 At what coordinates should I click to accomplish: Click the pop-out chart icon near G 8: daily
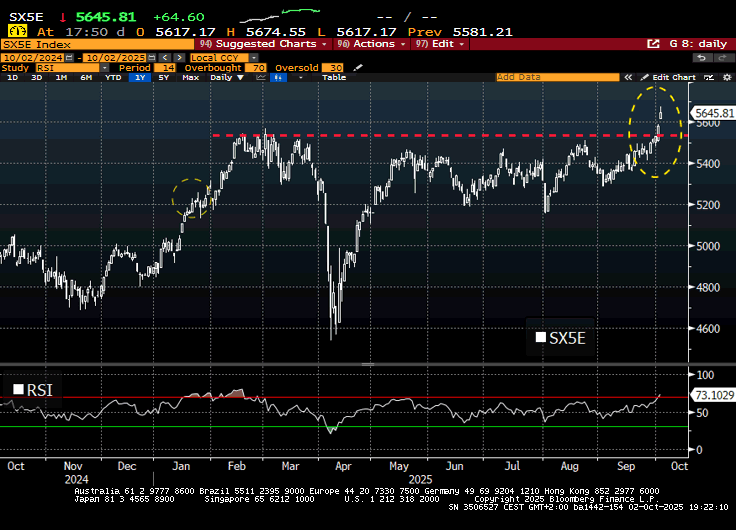[x=653, y=44]
